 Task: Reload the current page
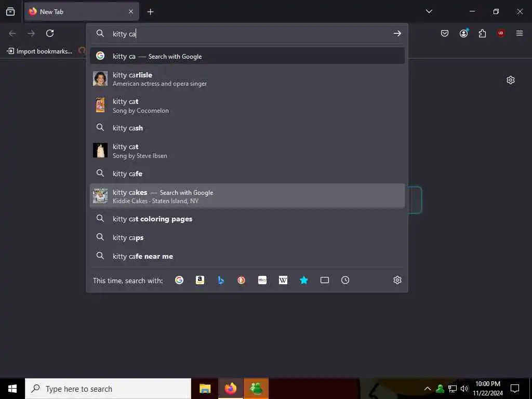click(x=50, y=33)
